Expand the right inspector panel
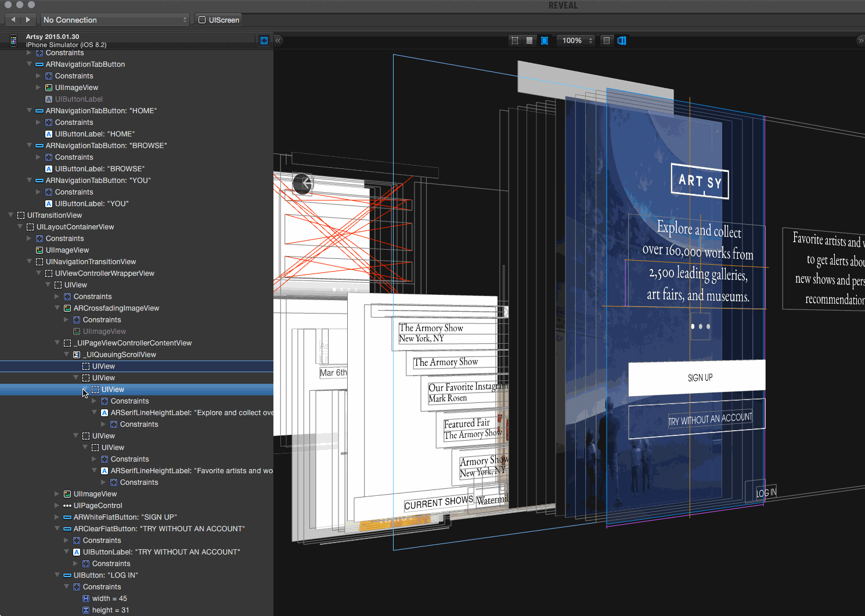 [x=860, y=41]
